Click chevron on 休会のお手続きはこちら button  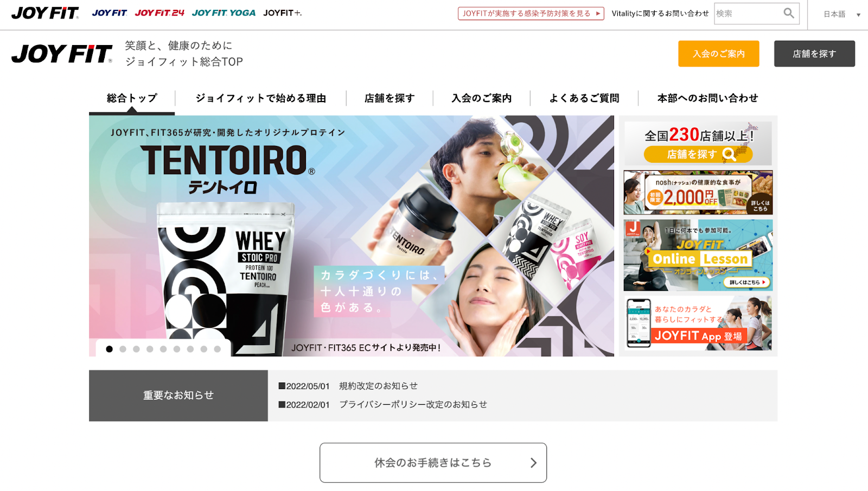pyautogui.click(x=533, y=463)
